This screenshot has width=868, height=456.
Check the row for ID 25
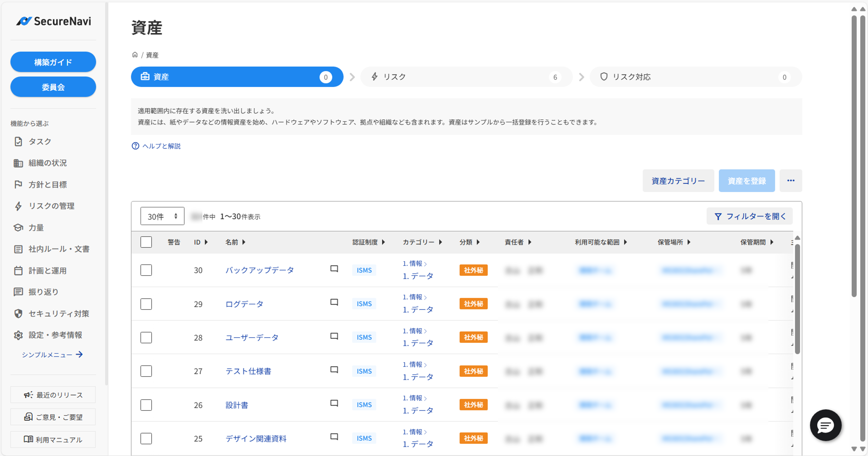point(146,438)
